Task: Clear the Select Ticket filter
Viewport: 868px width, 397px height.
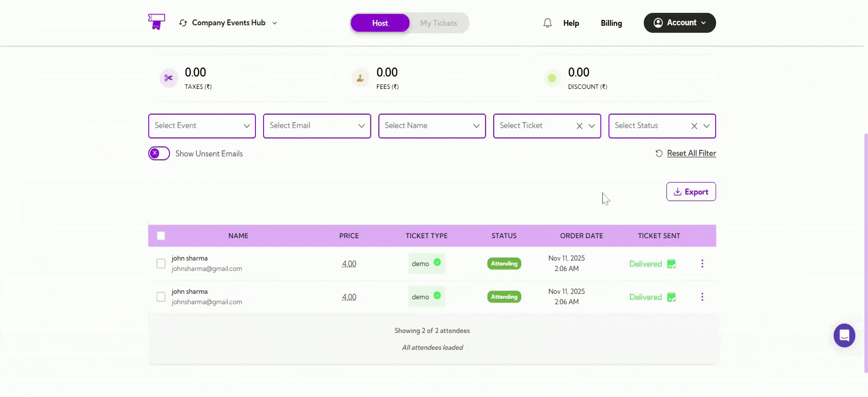Action: pyautogui.click(x=579, y=126)
